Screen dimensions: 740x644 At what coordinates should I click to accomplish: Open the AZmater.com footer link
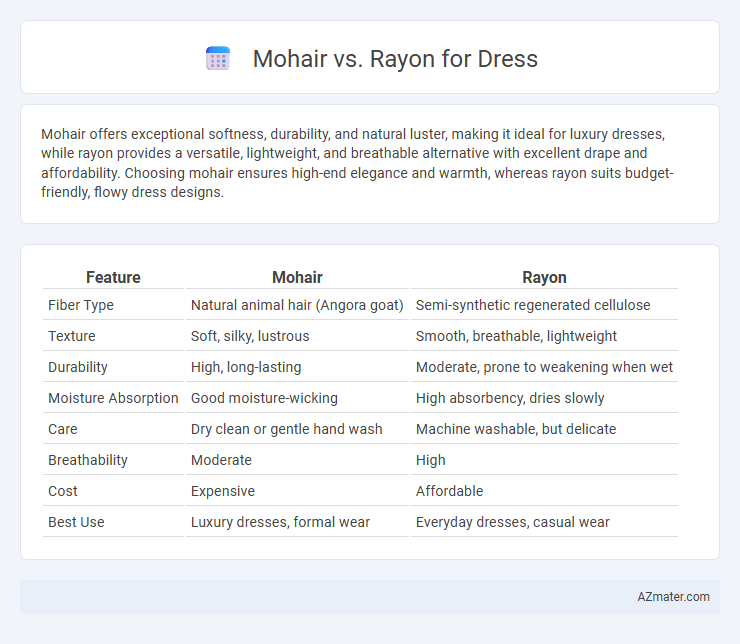pyautogui.click(x=673, y=597)
